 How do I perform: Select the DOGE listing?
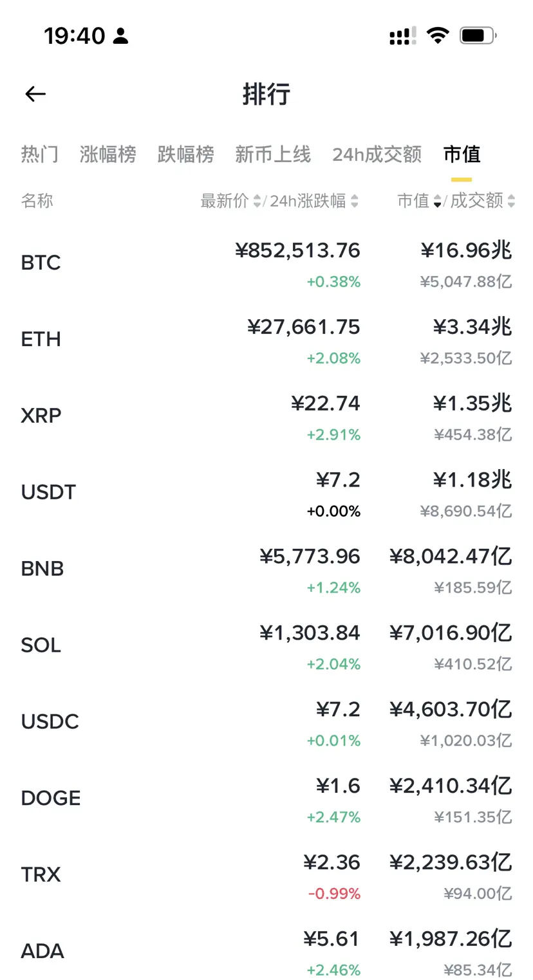266,799
